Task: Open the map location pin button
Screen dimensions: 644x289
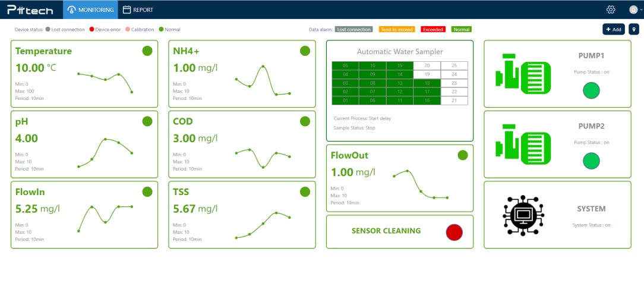Action: 634,29
